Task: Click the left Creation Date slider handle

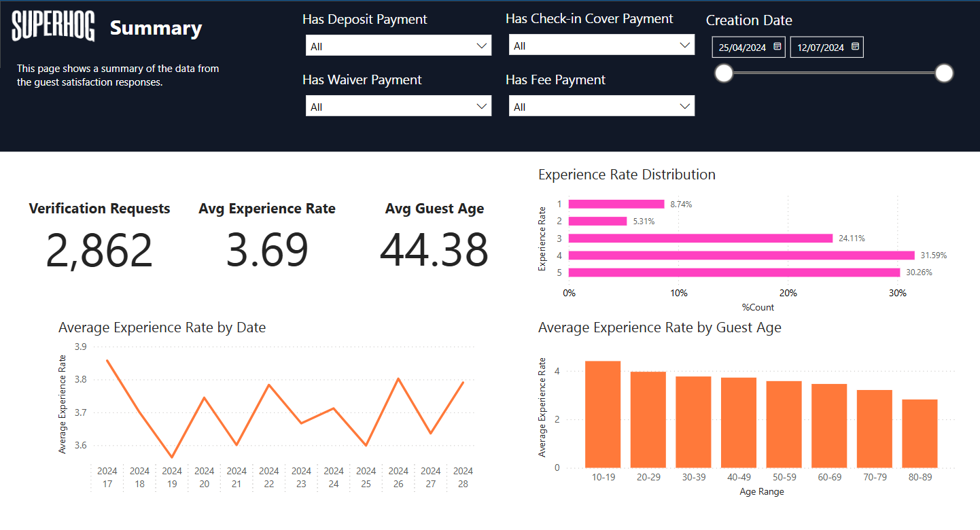Action: (x=724, y=73)
